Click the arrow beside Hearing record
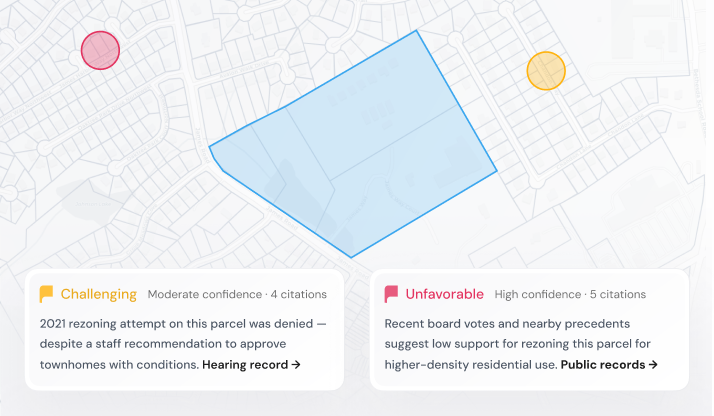 coord(296,365)
